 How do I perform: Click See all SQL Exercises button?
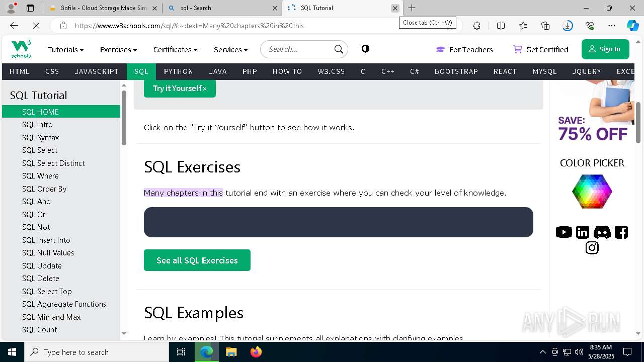[197, 260]
